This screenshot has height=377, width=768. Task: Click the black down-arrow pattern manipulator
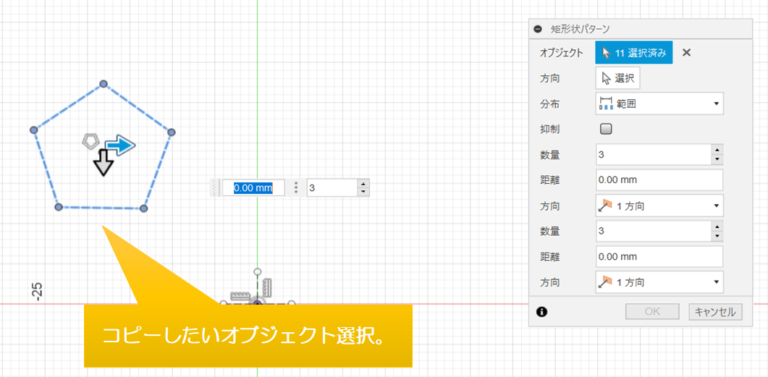(103, 163)
